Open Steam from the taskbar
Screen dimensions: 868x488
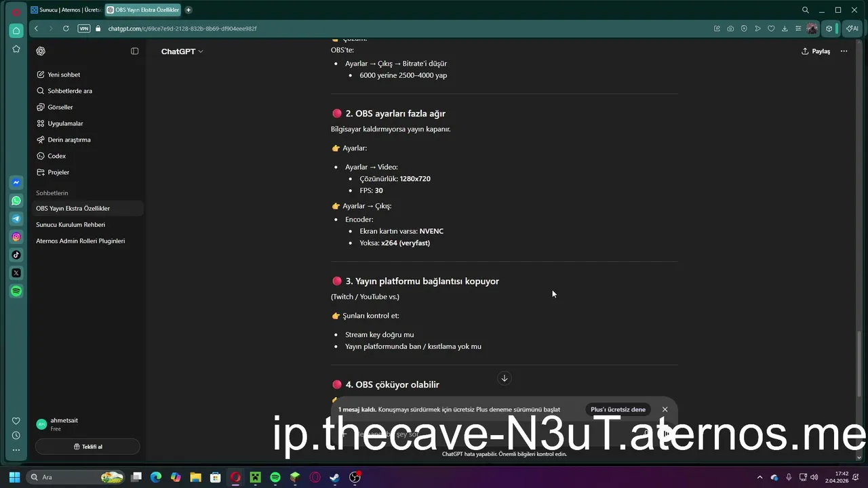point(335,477)
